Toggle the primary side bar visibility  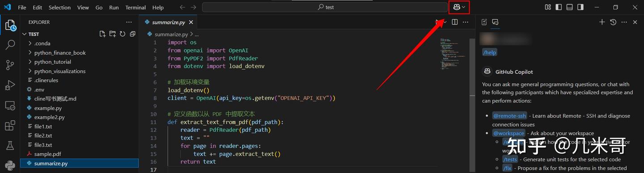[559, 7]
